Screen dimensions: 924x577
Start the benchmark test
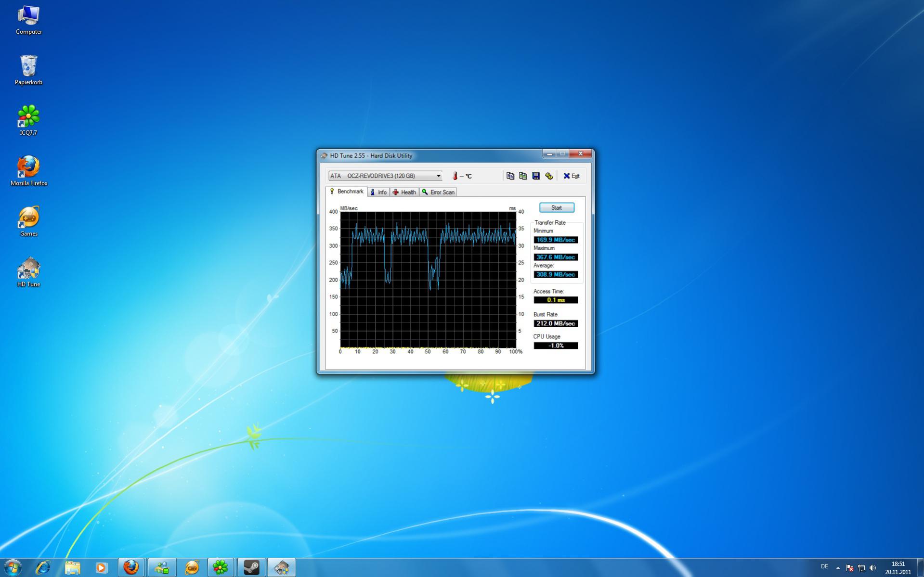point(557,208)
